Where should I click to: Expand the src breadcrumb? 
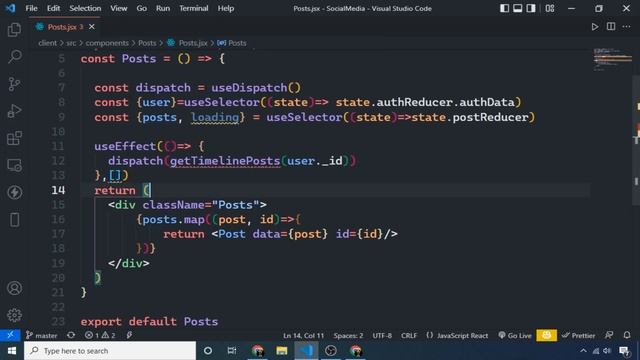(x=71, y=43)
